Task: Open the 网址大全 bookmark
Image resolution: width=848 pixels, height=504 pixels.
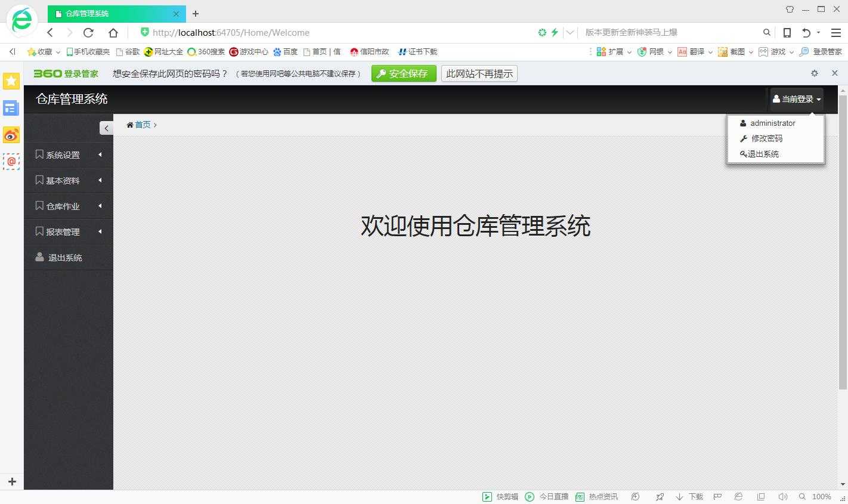Action: tap(163, 52)
